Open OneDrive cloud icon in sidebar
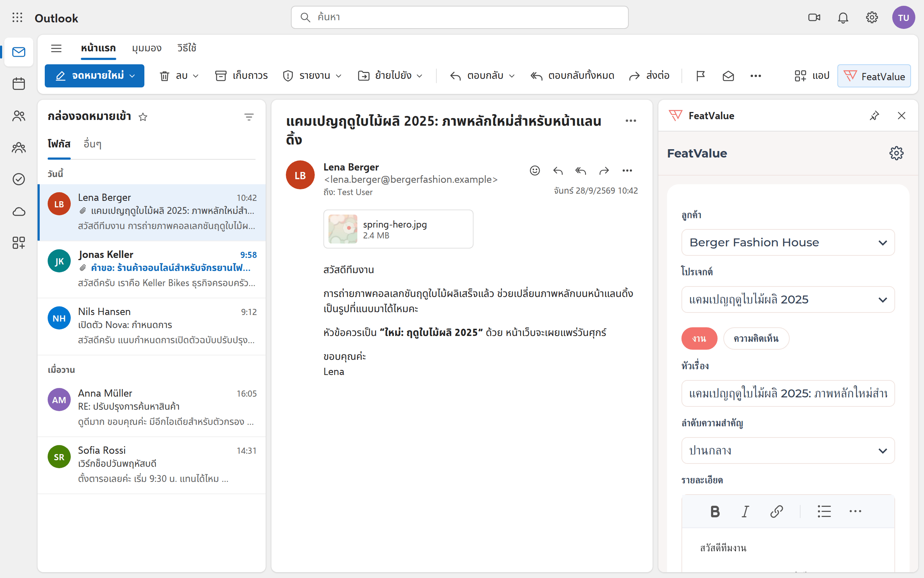This screenshot has height=578, width=924. click(x=19, y=211)
